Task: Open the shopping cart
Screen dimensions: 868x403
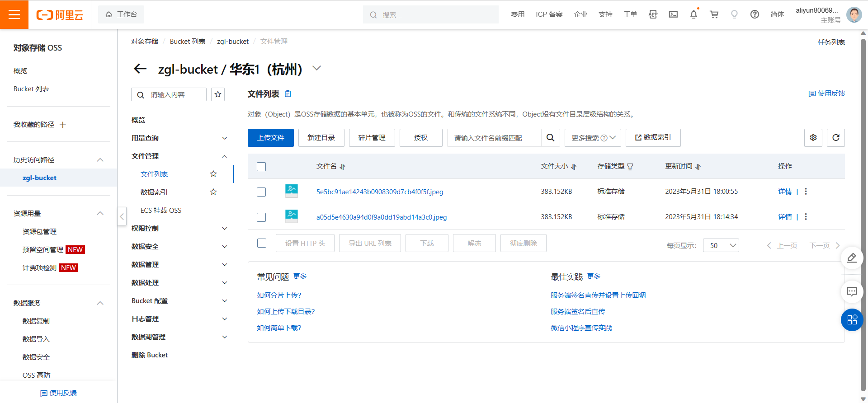Action: (x=714, y=14)
